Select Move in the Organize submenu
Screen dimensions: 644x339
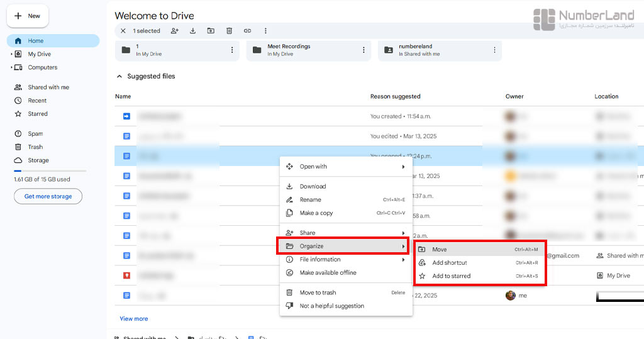tap(480, 250)
